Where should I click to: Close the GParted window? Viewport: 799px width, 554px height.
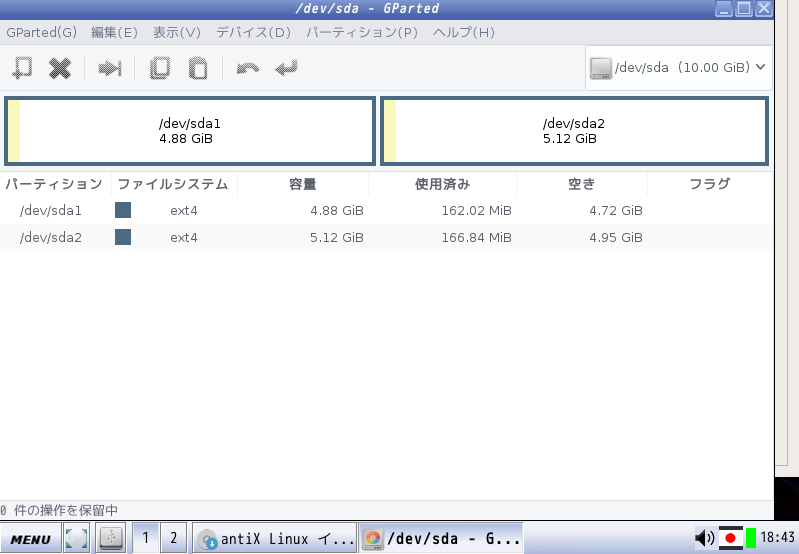(764, 8)
